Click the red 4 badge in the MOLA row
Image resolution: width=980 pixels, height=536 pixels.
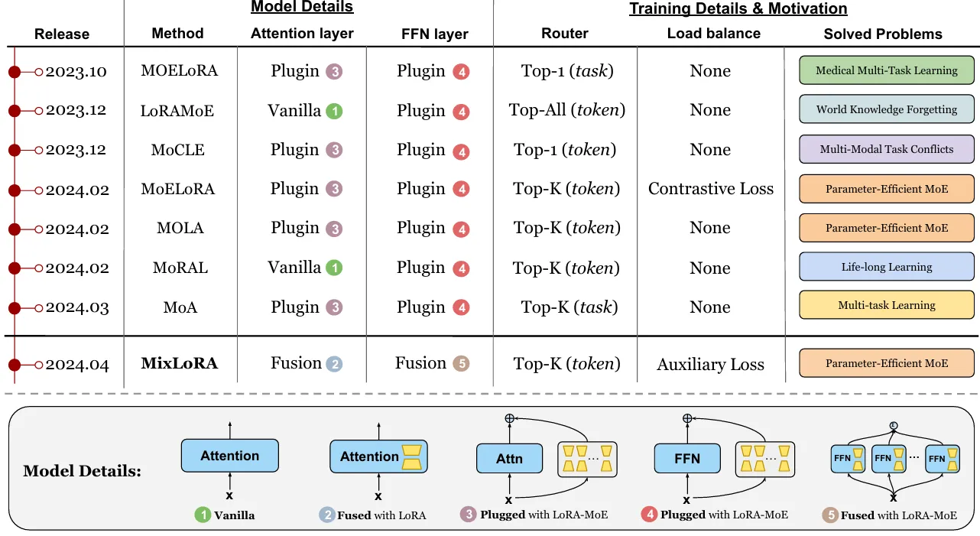pyautogui.click(x=460, y=229)
